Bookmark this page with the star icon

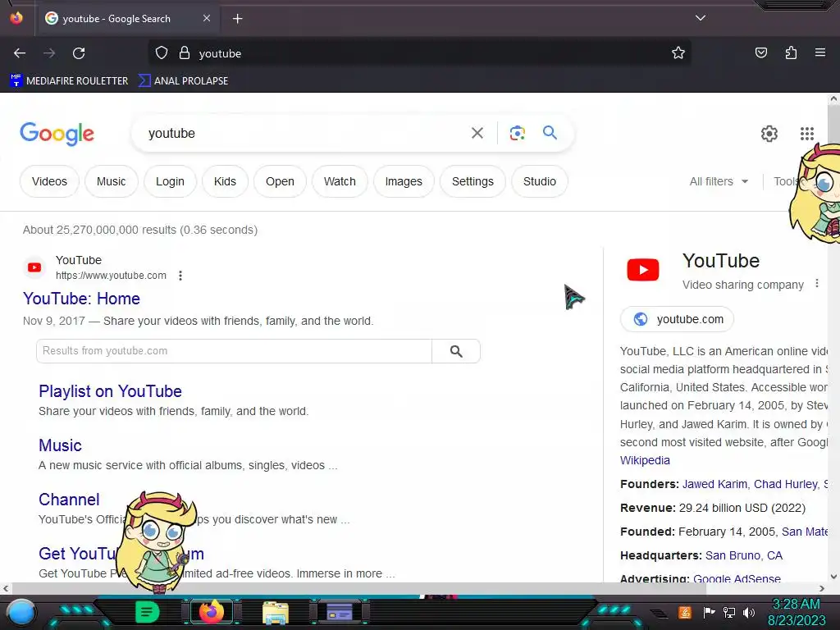pyautogui.click(x=678, y=52)
